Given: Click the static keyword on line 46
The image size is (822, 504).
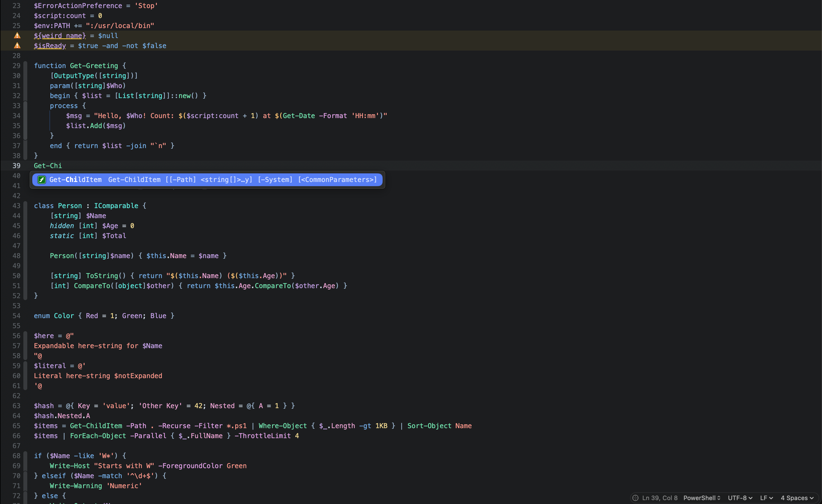Looking at the screenshot, I should (x=62, y=236).
